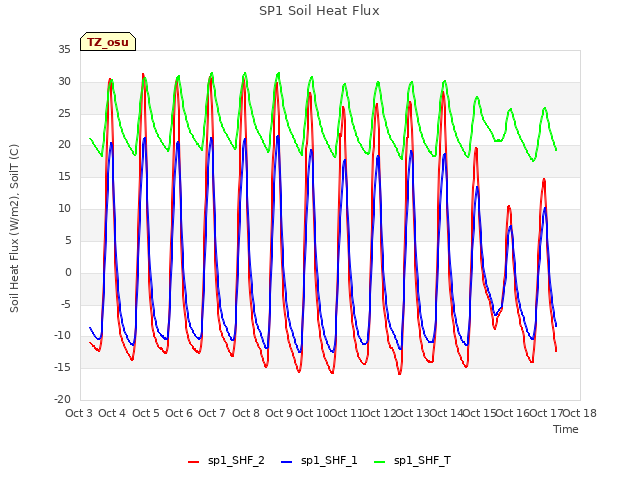Click the 0 y-axis tick label
640x480 pixels.
coord(68,273)
